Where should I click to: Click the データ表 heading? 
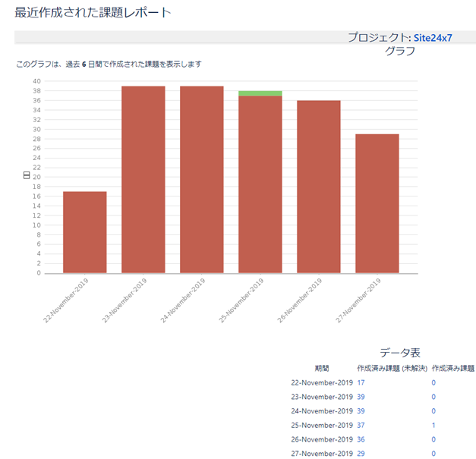coord(400,353)
